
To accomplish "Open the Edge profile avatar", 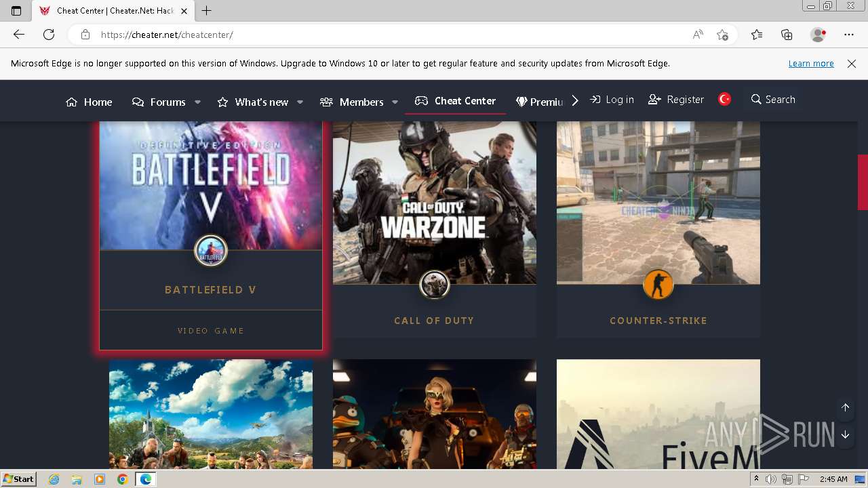I will point(818,35).
